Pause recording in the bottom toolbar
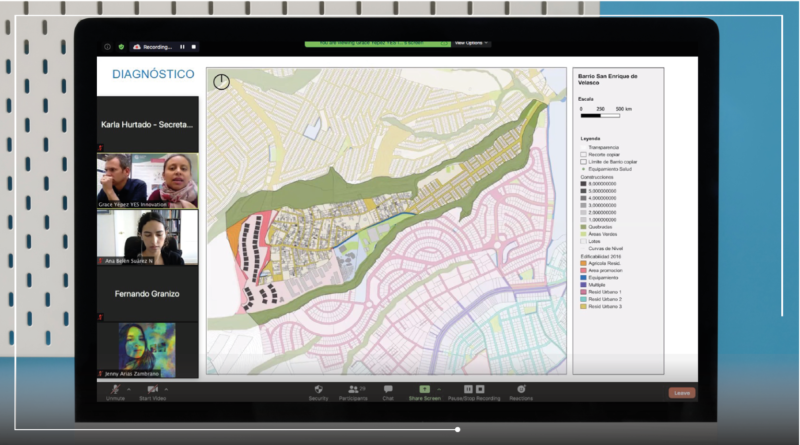 pos(468,389)
